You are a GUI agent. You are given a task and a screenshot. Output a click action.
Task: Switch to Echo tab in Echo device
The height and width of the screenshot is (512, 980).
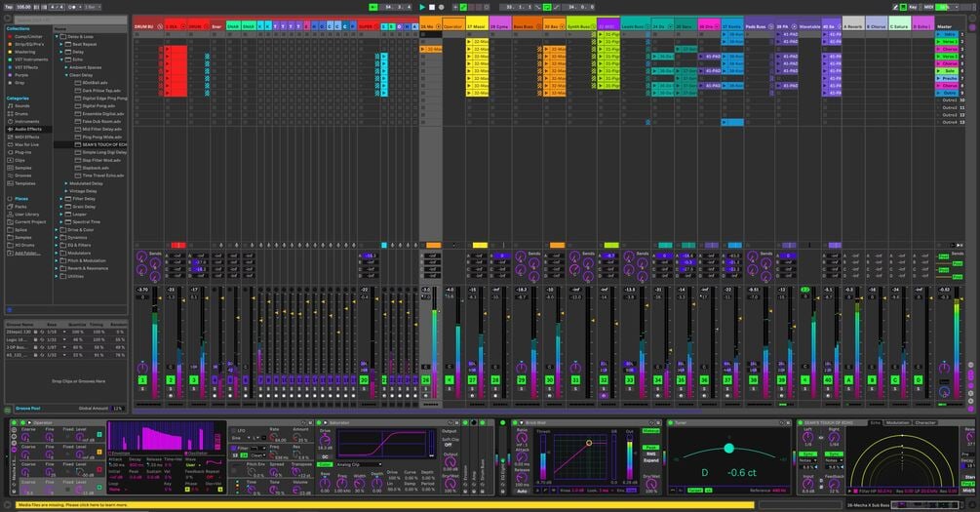(876, 423)
